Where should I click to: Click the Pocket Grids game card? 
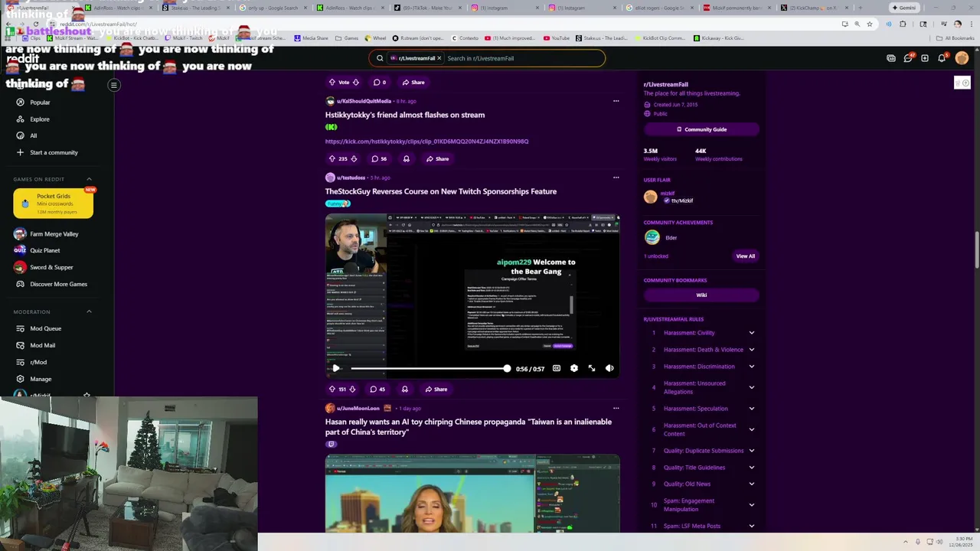[53, 204]
